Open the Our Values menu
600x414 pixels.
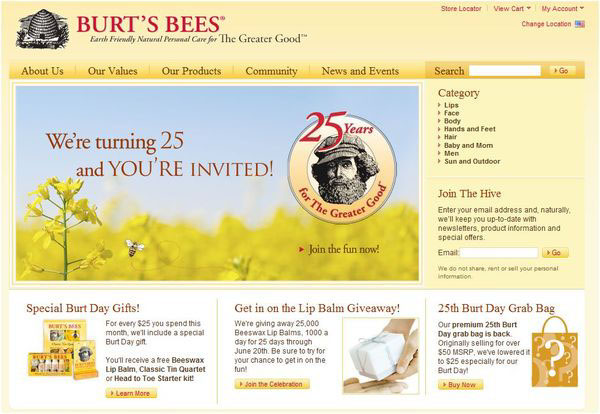(x=112, y=71)
